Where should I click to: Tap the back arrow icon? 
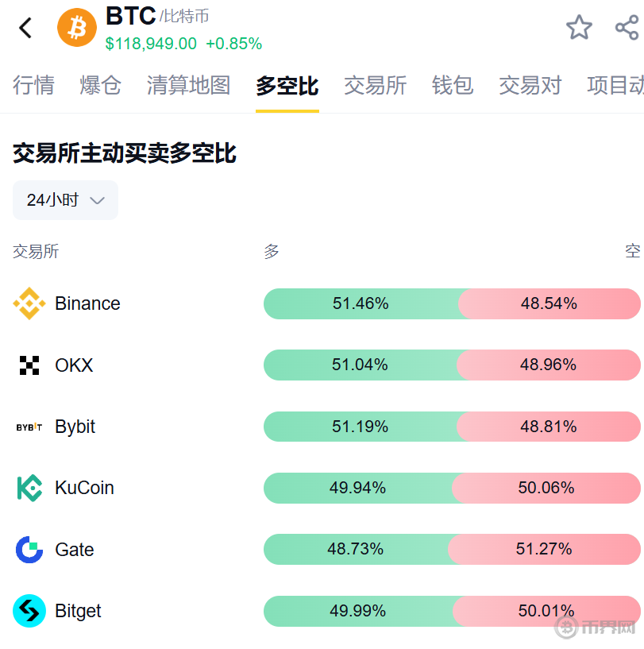point(26,28)
